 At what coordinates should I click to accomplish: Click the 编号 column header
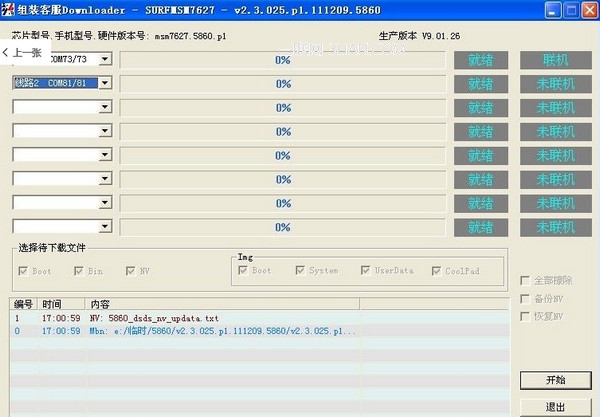coord(23,304)
